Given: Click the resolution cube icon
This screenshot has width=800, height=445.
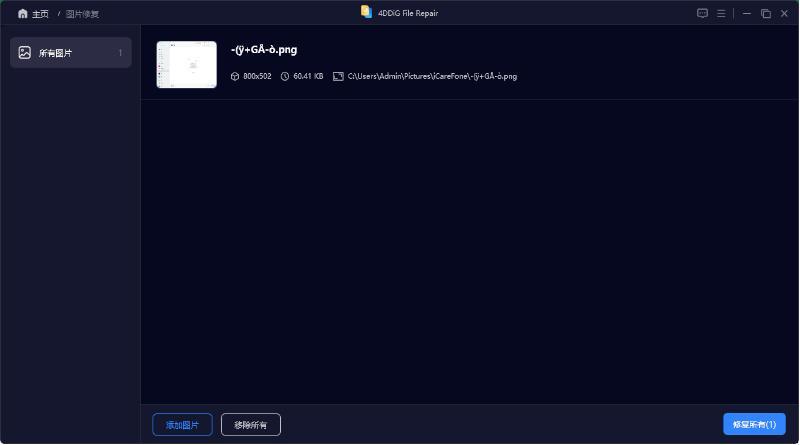Looking at the screenshot, I should point(235,77).
